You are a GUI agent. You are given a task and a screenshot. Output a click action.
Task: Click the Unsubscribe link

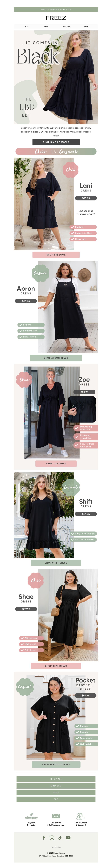point(56,847)
